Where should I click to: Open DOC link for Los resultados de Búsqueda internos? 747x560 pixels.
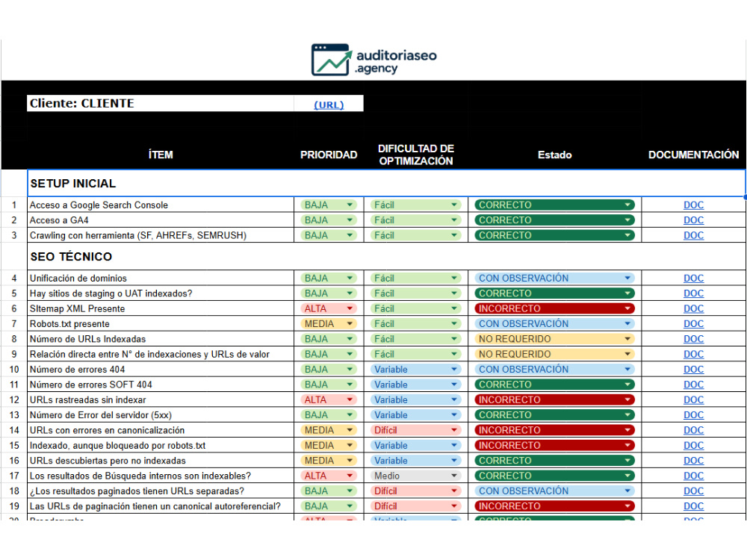[694, 476]
